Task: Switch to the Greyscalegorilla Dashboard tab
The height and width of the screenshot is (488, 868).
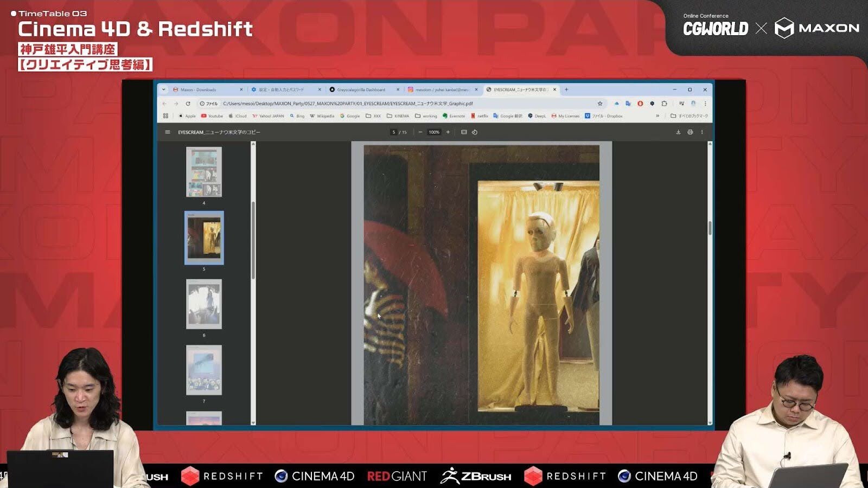Action: (x=361, y=90)
